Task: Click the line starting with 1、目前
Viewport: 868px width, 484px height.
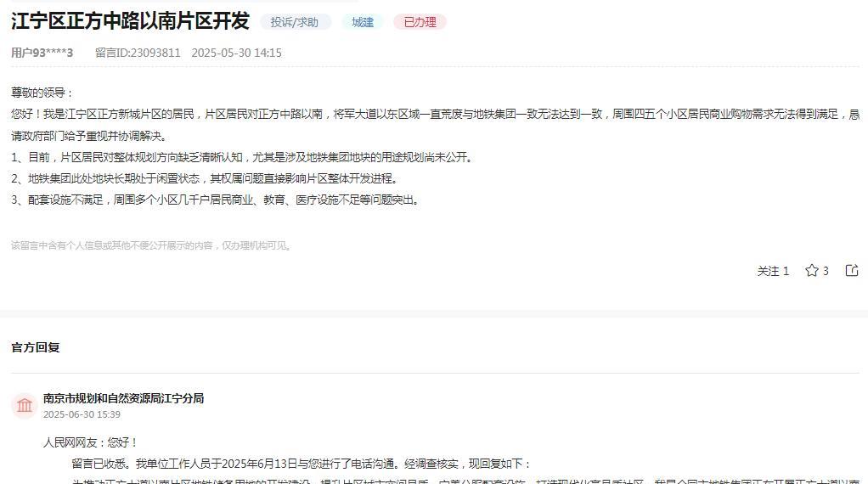Action: tap(243, 157)
